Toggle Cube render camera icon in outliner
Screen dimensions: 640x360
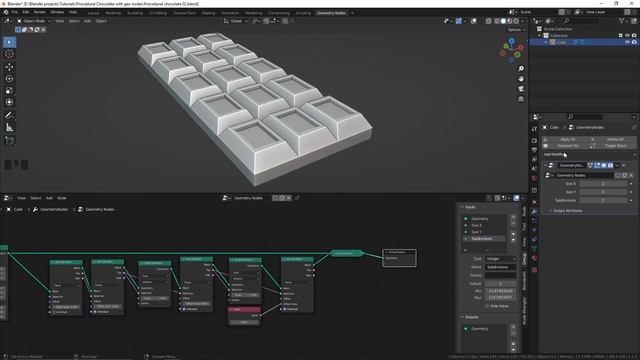634,42
